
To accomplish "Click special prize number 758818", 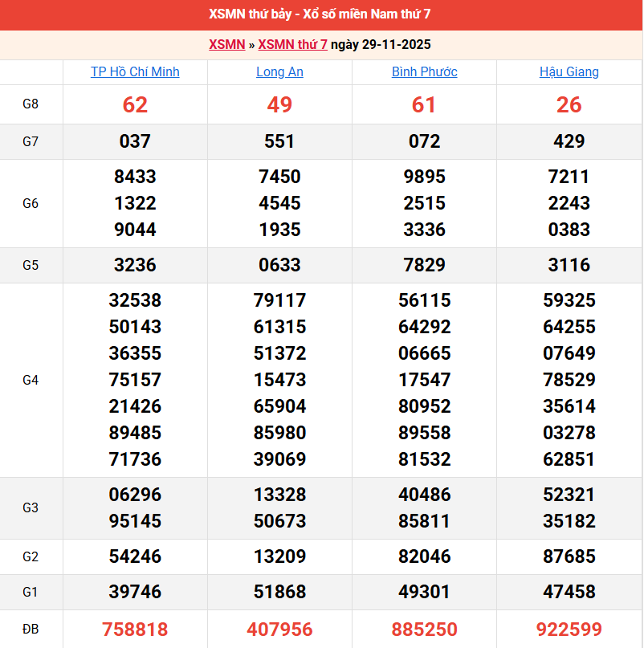I will click(x=135, y=630).
